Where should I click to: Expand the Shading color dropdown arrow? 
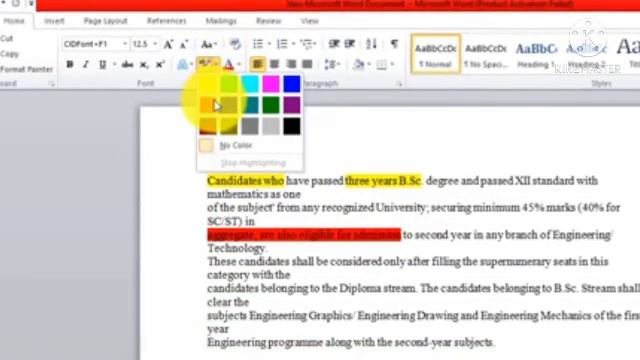369,64
